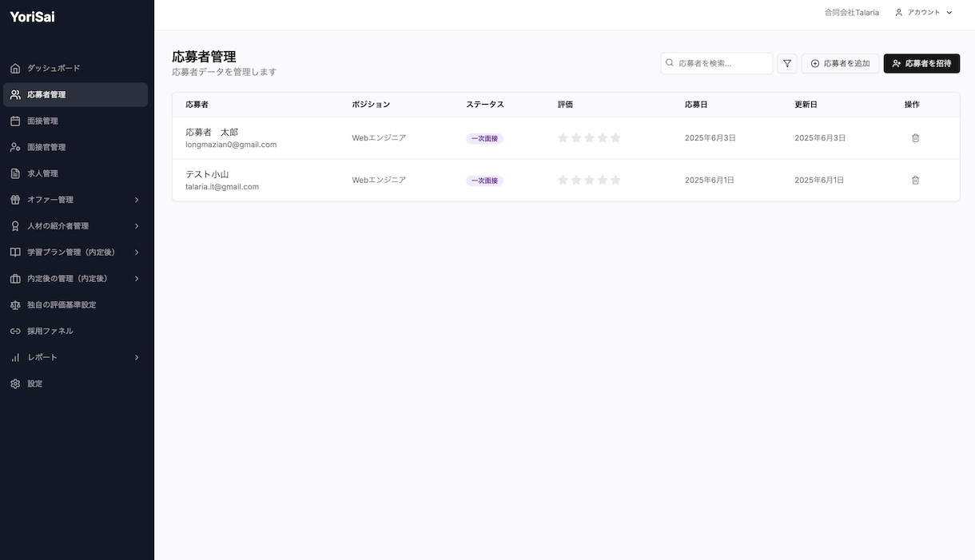Click the 一次面接 badge for 応募者 太郎
Screen dimensions: 975x560
pos(484,138)
